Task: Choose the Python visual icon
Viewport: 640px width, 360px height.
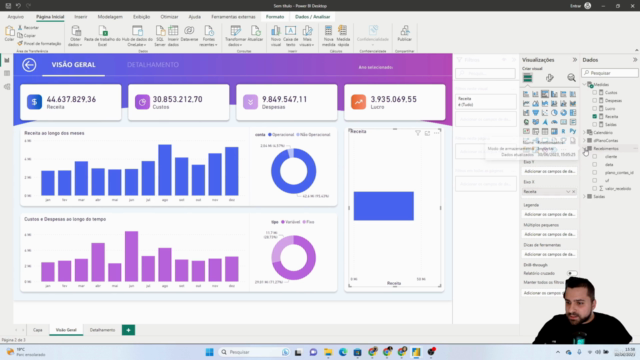Action: (573, 131)
